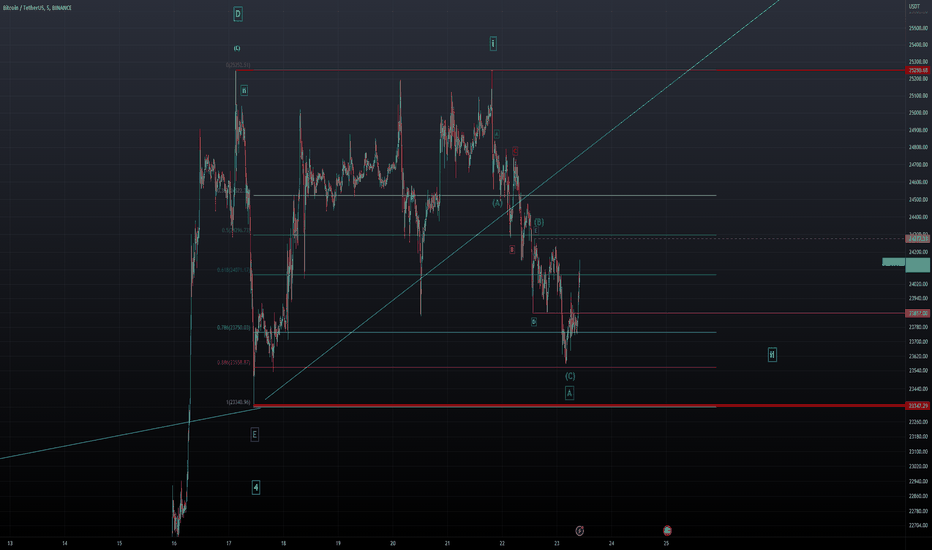Click the 24272.53 dashed-line price label
This screenshot has width=932, height=550.
918,238
